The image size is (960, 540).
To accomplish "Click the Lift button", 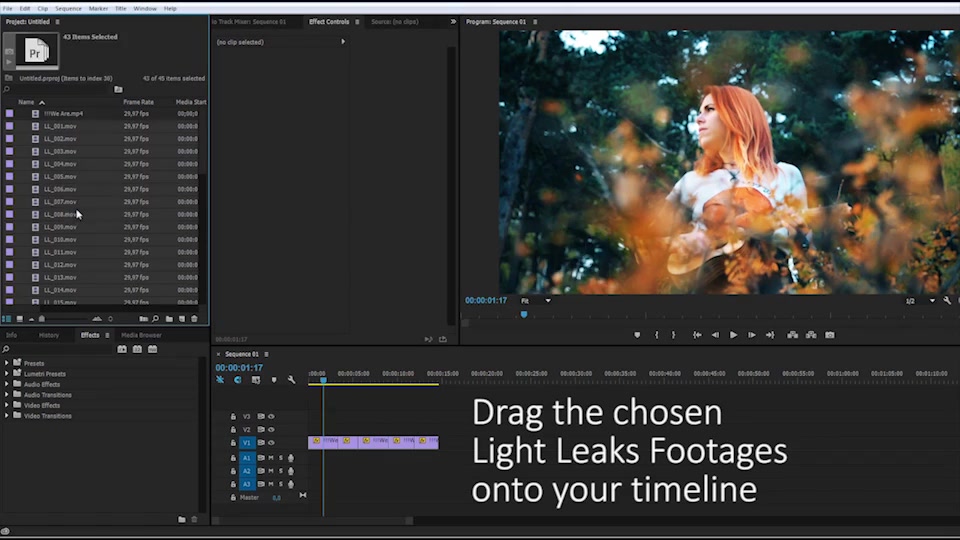I will [792, 335].
